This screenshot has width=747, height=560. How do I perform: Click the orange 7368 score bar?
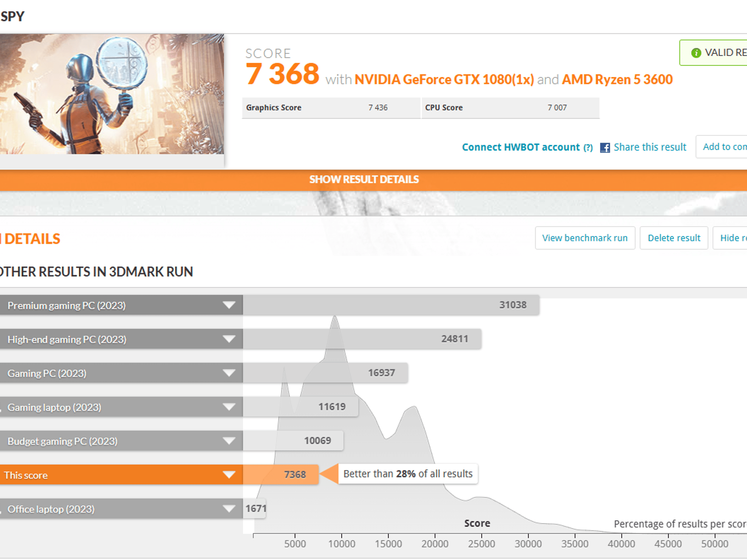[x=280, y=475]
